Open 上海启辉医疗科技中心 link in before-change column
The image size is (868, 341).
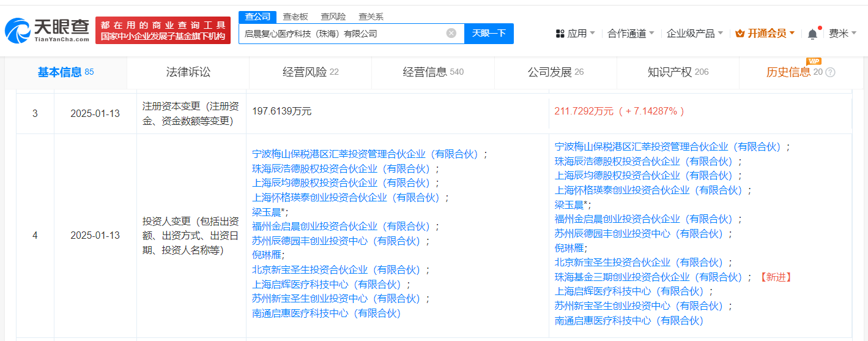(328, 285)
